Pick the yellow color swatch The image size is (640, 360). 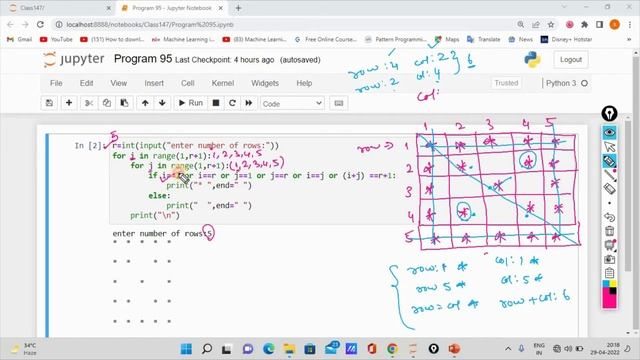click(x=613, y=284)
